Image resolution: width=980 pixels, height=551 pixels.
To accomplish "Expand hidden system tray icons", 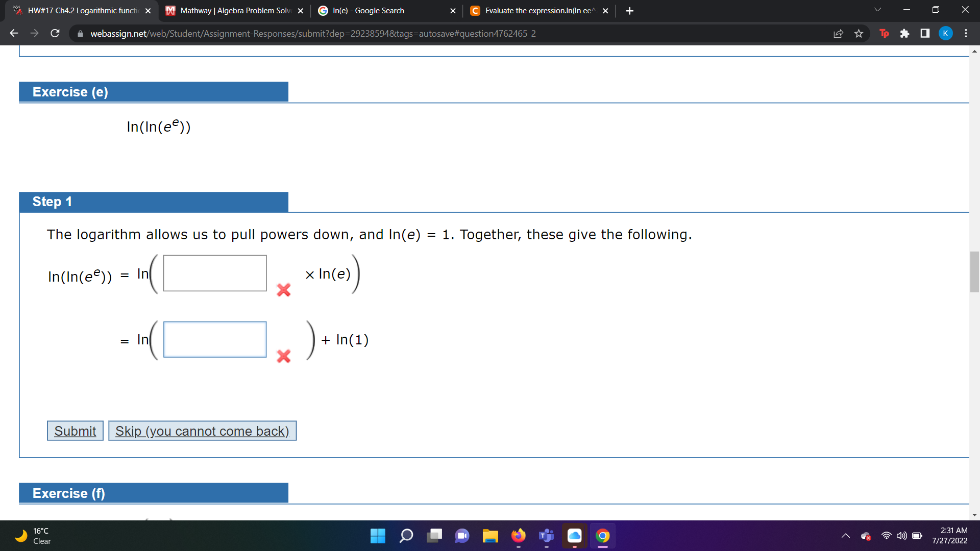I will point(845,536).
